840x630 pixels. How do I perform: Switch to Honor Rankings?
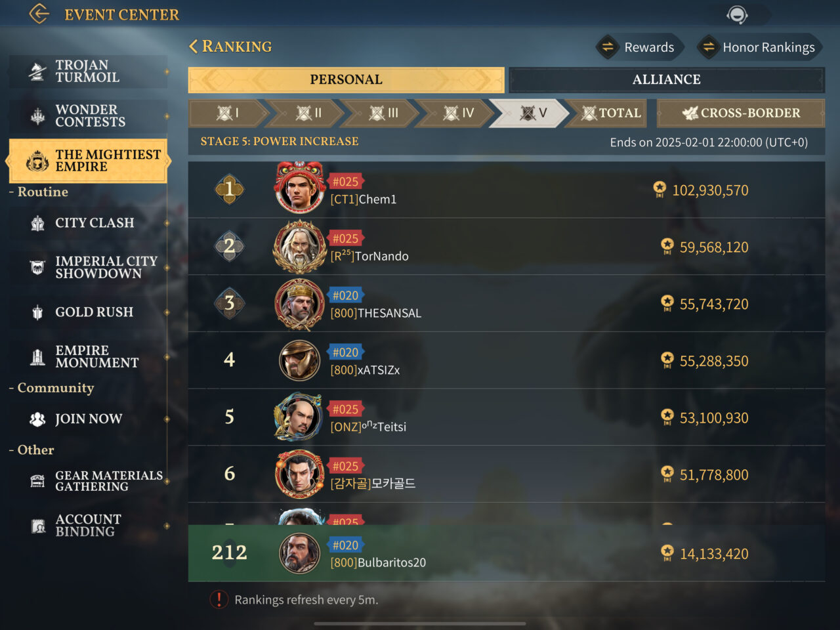click(x=759, y=47)
